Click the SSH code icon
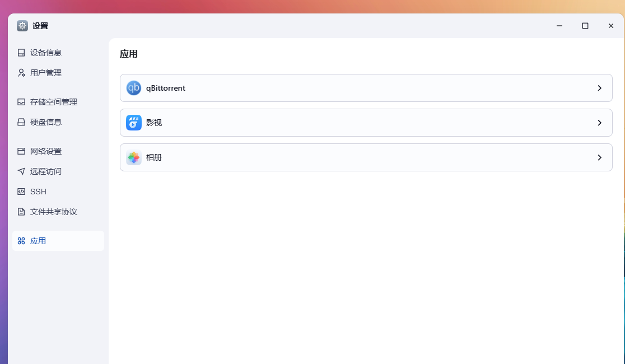 [21, 192]
